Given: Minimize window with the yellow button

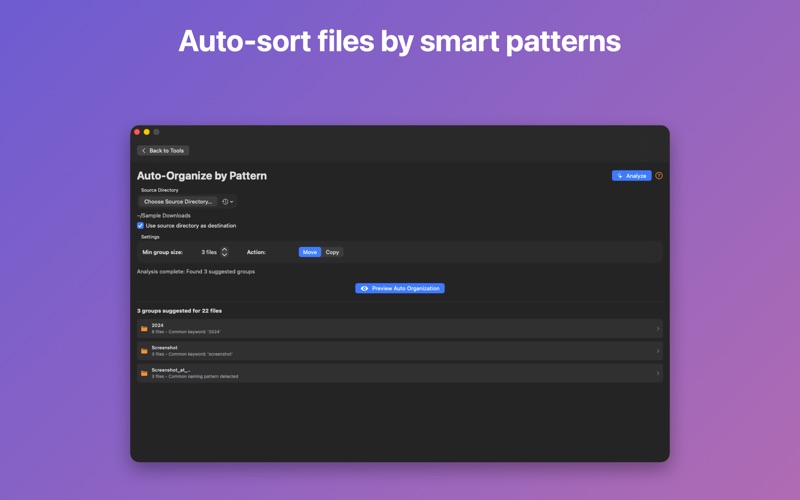Looking at the screenshot, I should (146, 132).
